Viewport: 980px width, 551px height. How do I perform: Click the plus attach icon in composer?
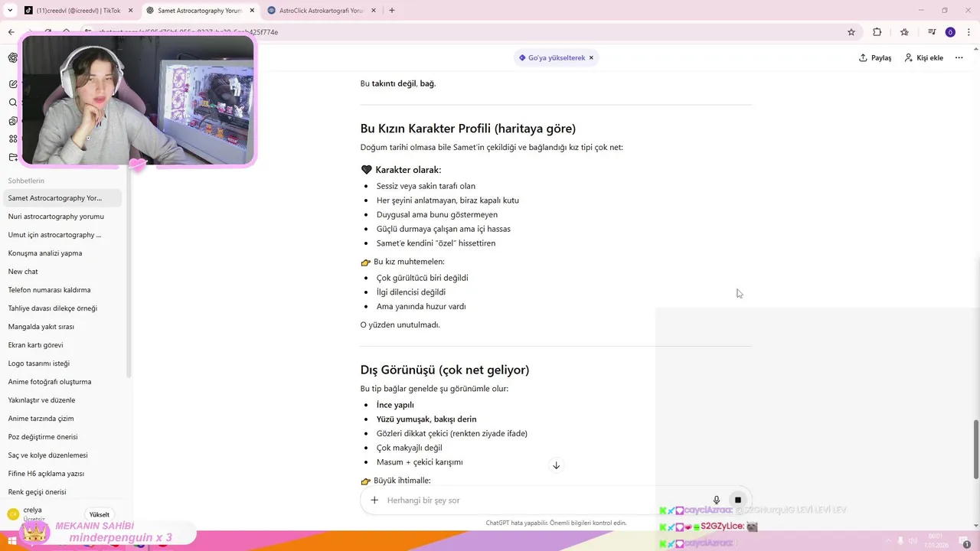[374, 500]
